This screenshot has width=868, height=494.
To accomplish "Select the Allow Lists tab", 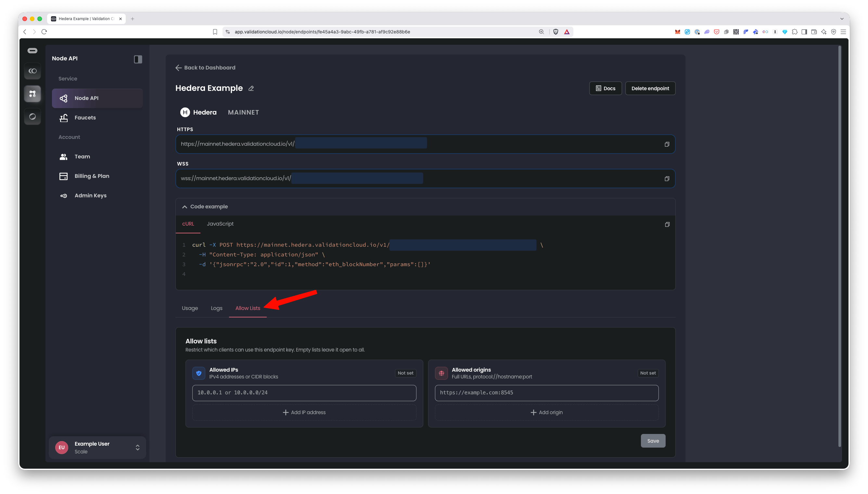I will 248,308.
